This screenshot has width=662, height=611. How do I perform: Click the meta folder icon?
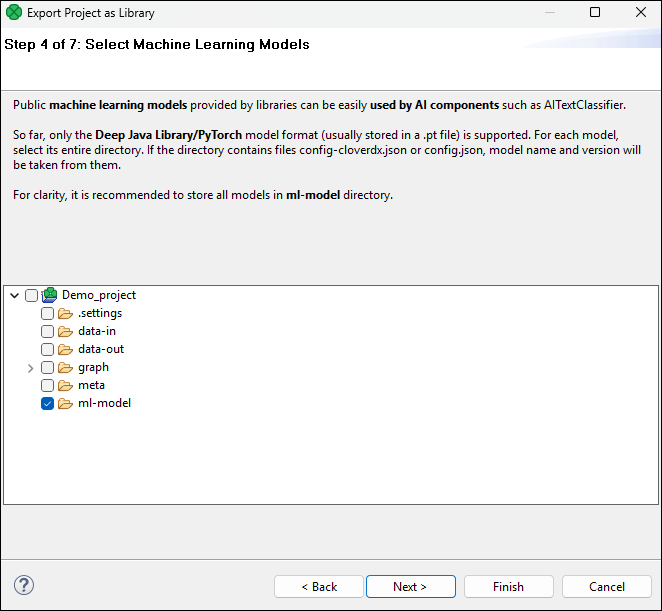point(65,386)
